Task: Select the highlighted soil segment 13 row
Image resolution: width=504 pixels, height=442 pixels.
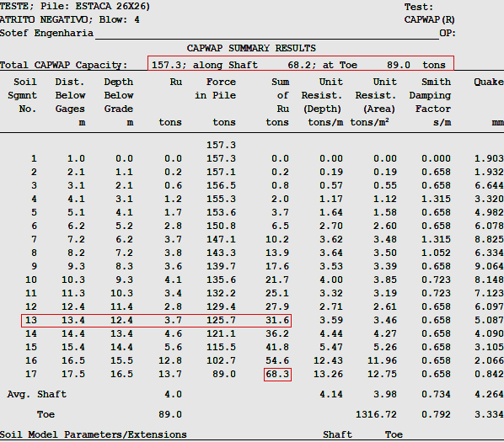Action: 156,321
